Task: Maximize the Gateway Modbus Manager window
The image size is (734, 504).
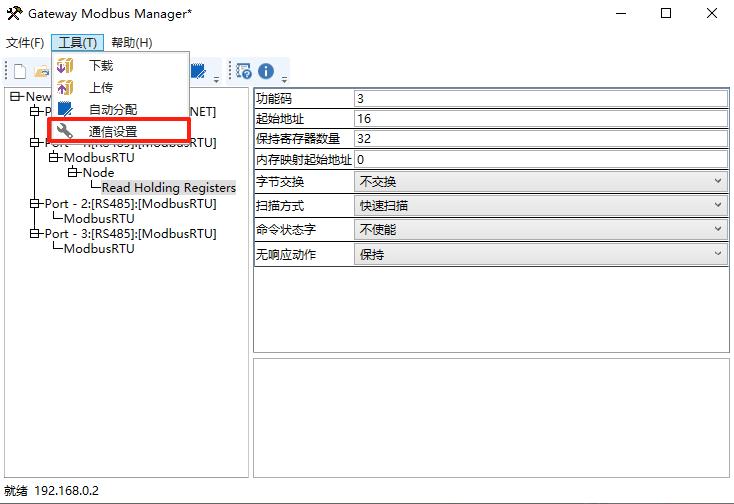Action: coord(666,13)
